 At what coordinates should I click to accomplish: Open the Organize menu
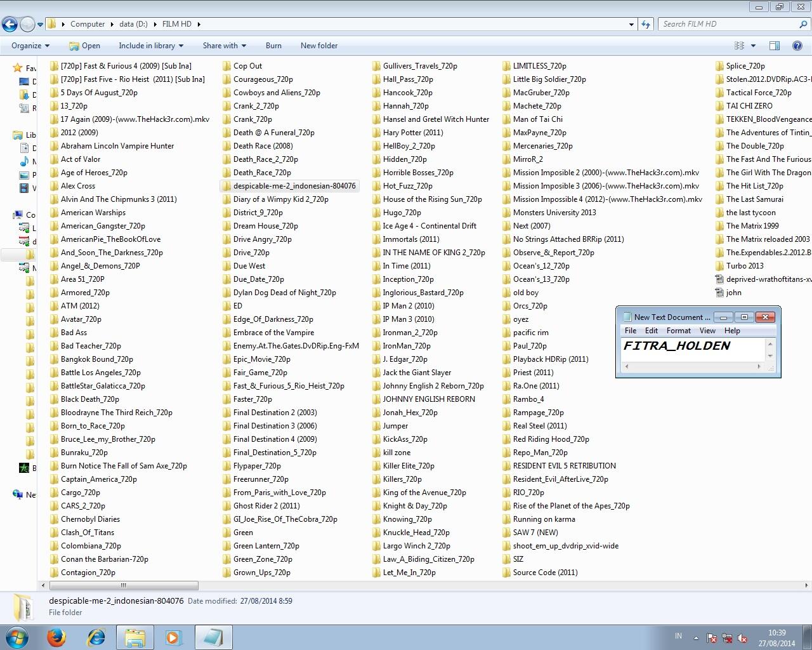click(x=30, y=46)
